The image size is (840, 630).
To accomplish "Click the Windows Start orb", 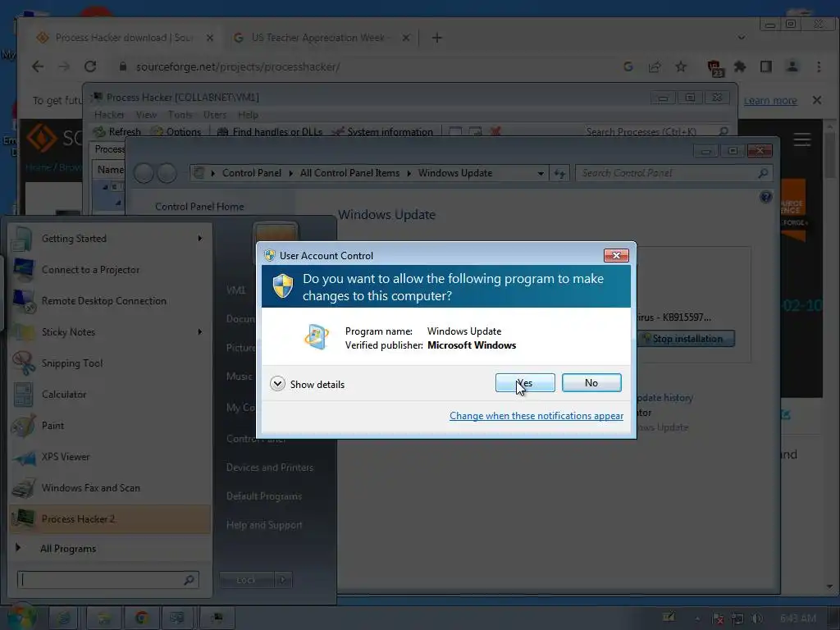I will coord(22,617).
